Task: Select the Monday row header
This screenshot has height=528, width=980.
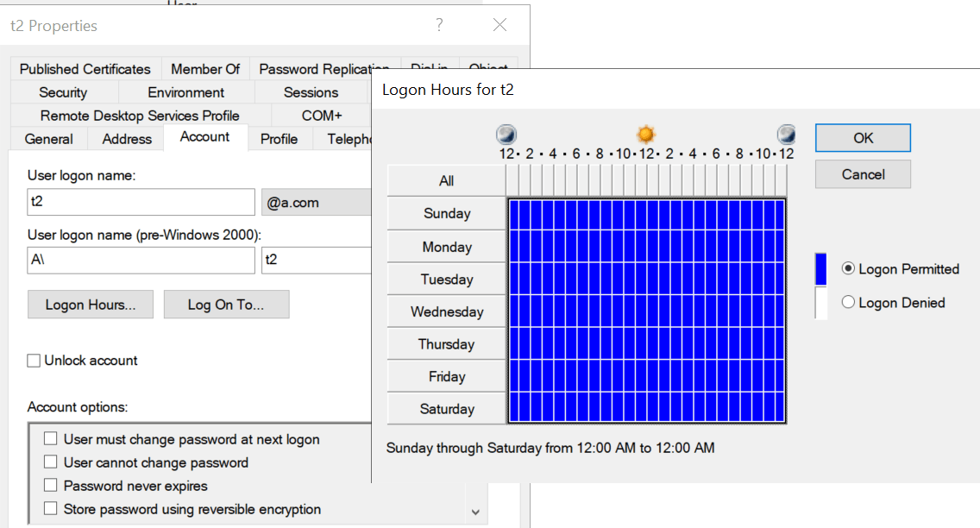Action: (x=446, y=247)
